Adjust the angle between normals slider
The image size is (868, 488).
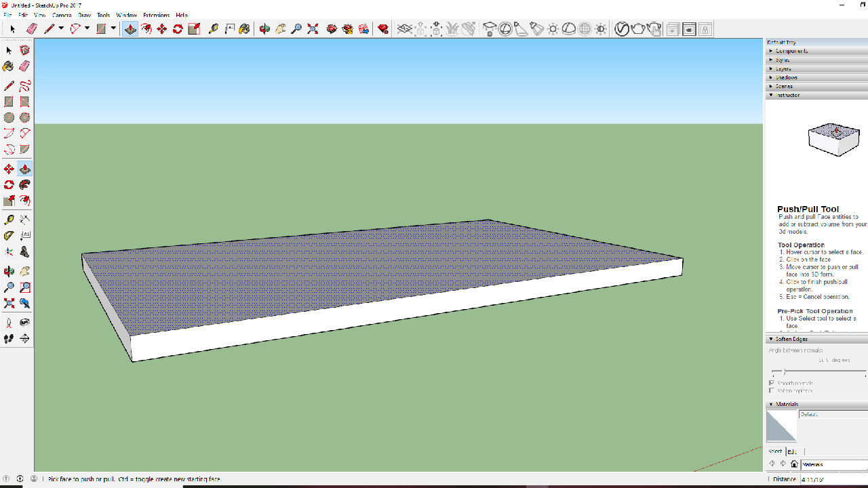tap(785, 371)
